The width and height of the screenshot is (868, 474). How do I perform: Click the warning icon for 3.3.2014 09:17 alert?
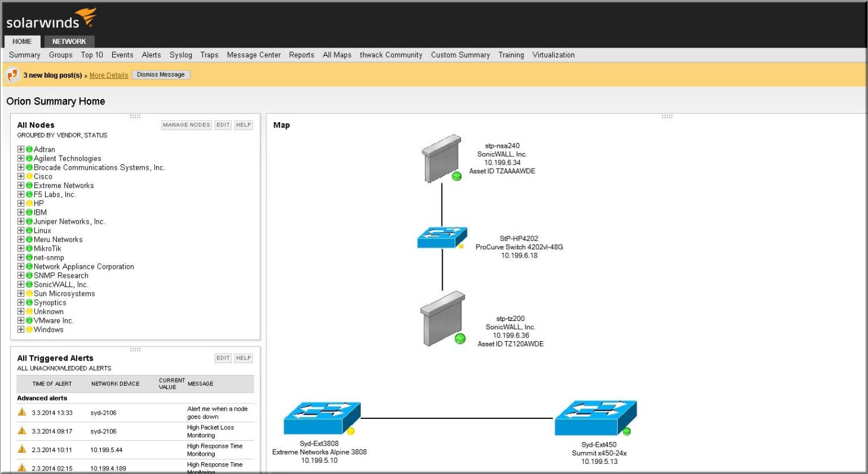coord(22,430)
